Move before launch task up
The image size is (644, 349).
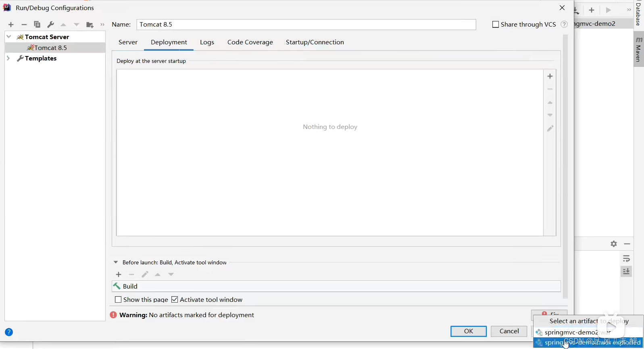[158, 274]
